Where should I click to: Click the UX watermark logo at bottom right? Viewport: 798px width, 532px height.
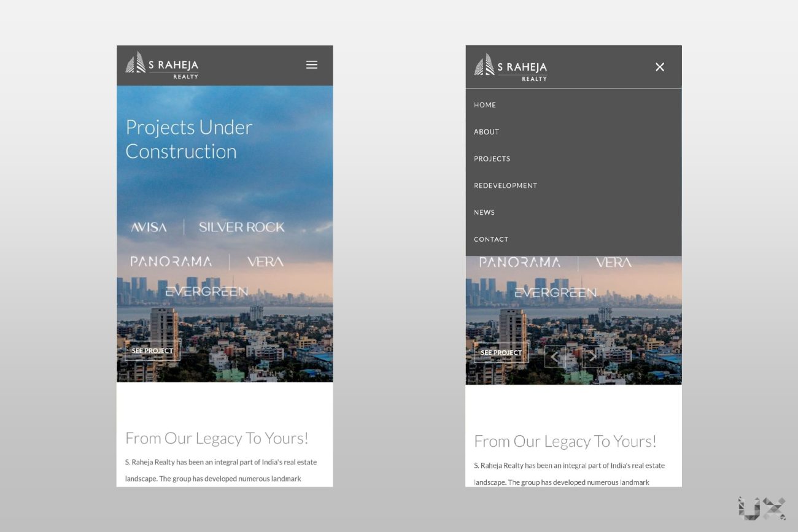point(762,508)
